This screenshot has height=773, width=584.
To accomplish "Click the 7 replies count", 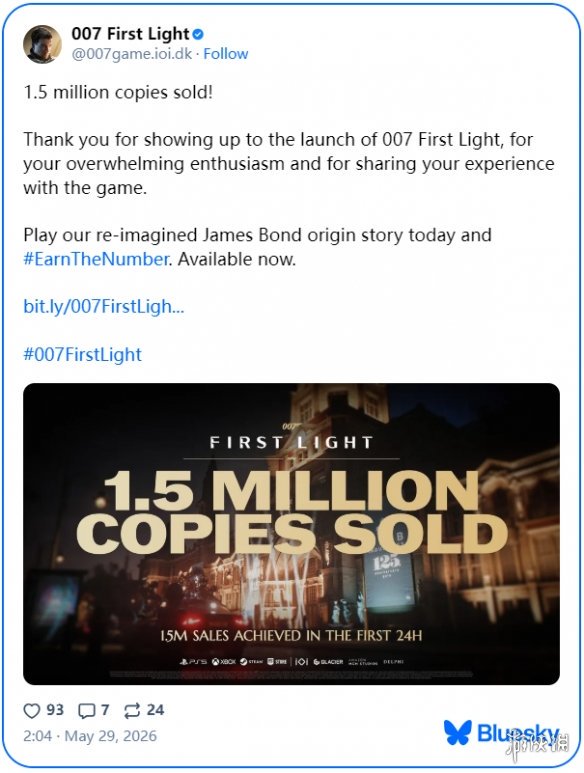I will 105,710.
